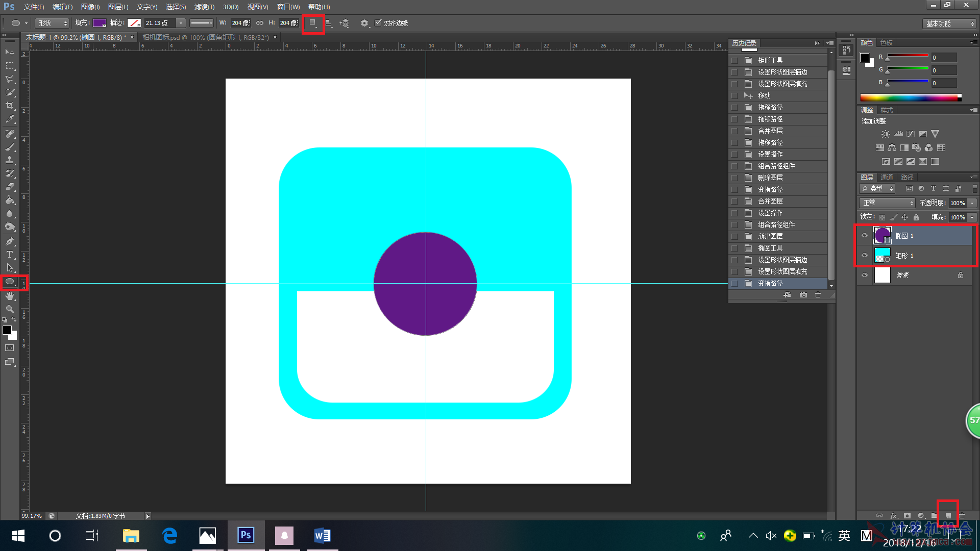
Task: Open 图层(L) menu
Action: pos(118,7)
